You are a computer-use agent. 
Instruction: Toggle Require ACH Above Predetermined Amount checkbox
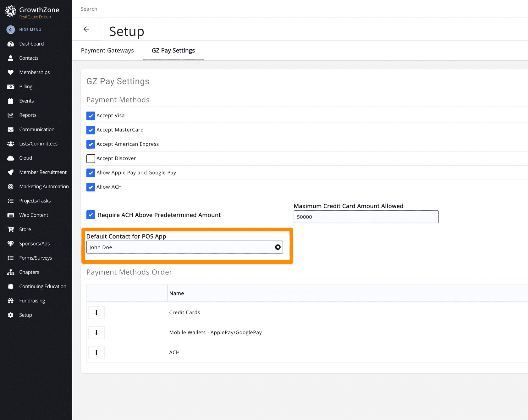click(91, 215)
